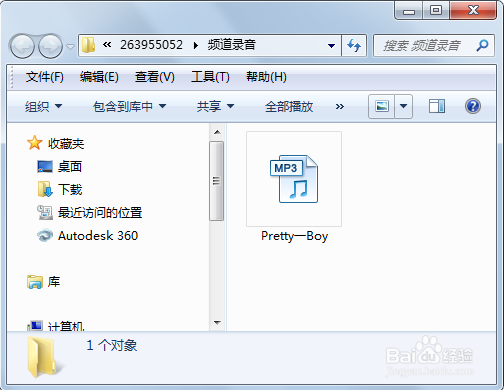Click navigation pane scroll down arrow
The image size is (504, 390).
tap(217, 323)
